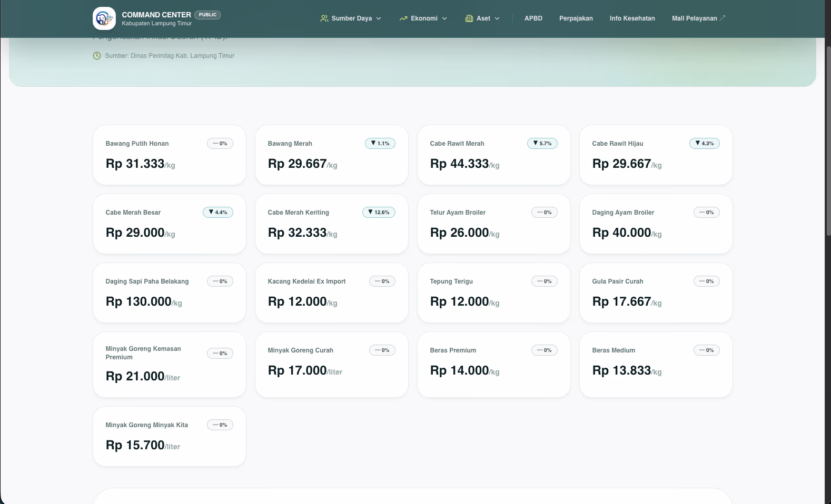Open the Perpajakan menu item
Image resolution: width=831 pixels, height=504 pixels.
[x=576, y=18]
